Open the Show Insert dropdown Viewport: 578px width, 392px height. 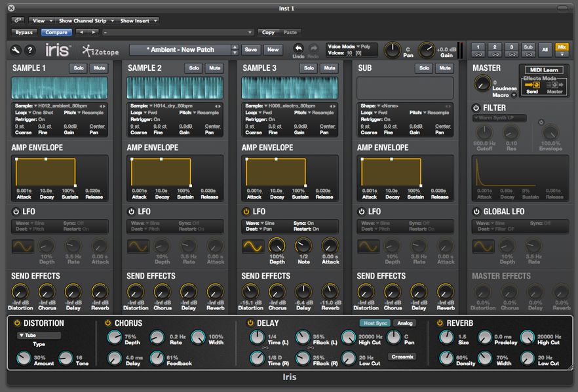138,21
